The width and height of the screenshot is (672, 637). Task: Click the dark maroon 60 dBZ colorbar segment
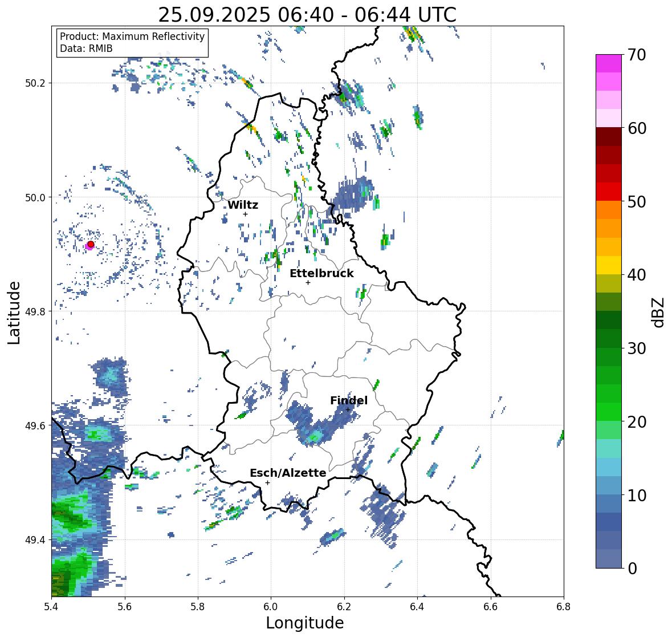pos(609,137)
